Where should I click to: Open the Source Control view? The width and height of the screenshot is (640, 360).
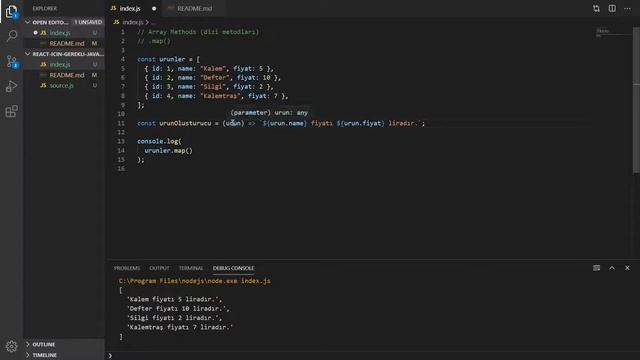tap(11, 61)
